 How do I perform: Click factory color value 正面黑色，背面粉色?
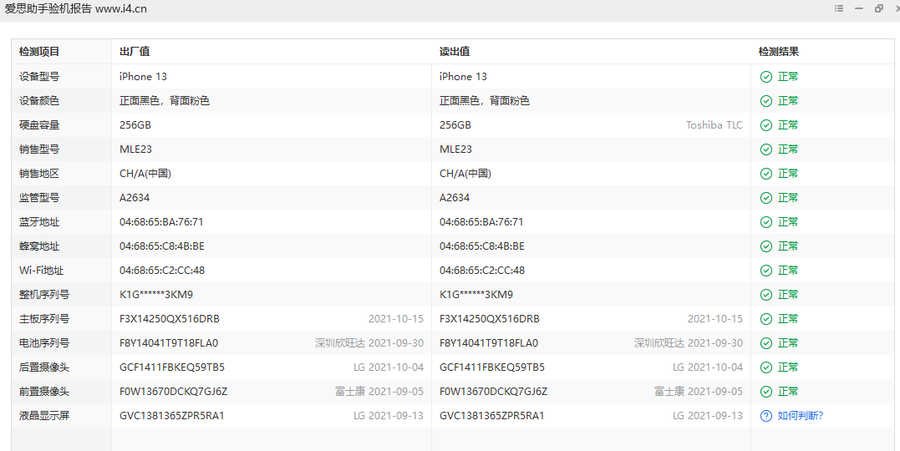(x=165, y=100)
